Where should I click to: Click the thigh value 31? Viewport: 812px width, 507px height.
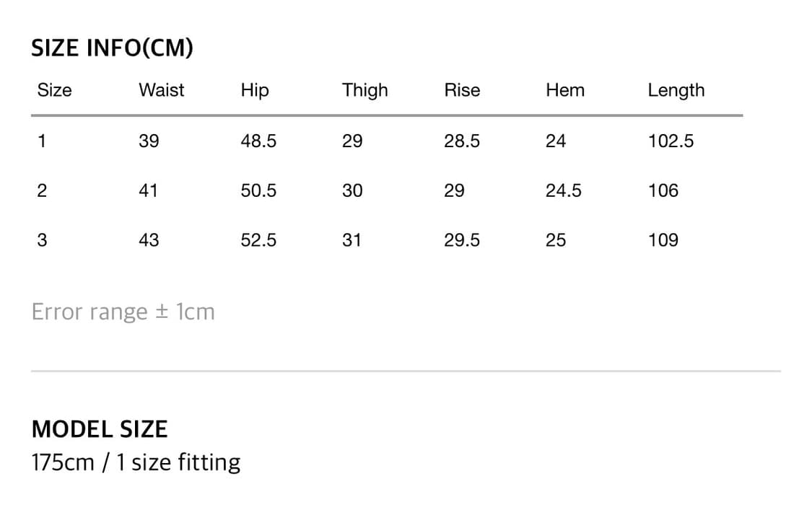click(352, 240)
